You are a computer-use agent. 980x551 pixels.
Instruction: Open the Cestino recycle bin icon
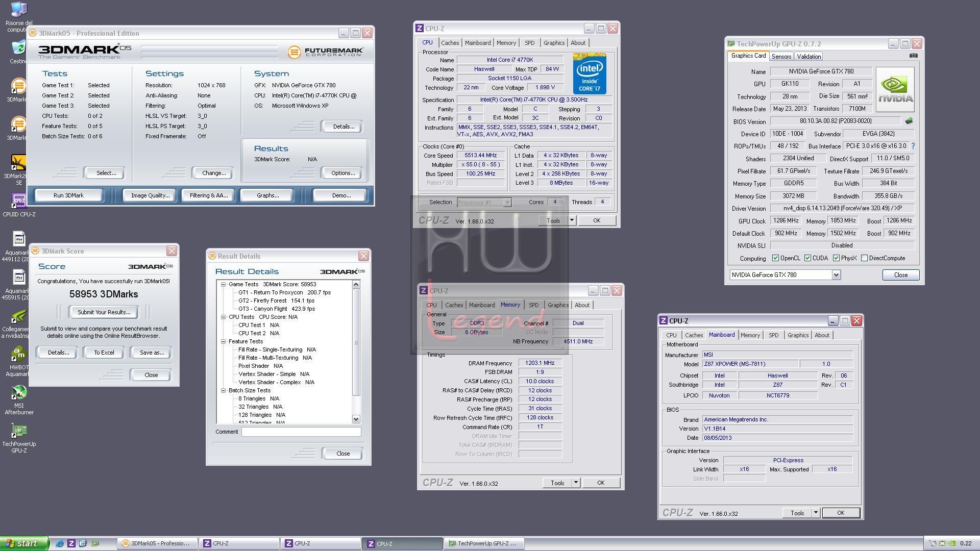pos(19,47)
